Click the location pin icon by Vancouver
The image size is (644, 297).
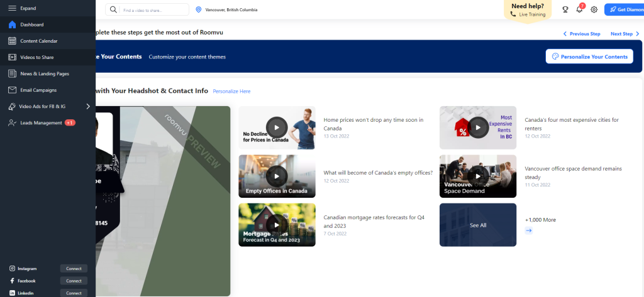click(x=199, y=9)
